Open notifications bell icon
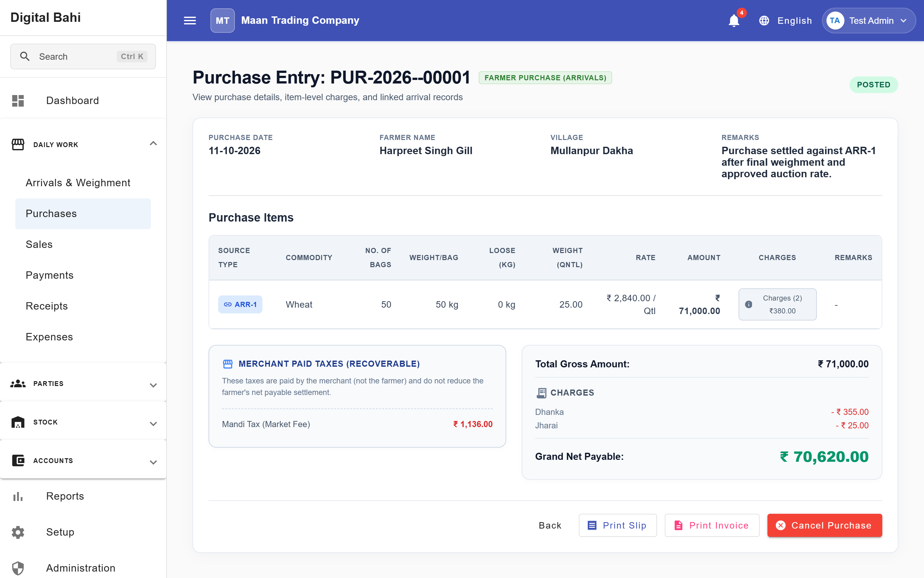This screenshot has height=578, width=924. pos(733,21)
